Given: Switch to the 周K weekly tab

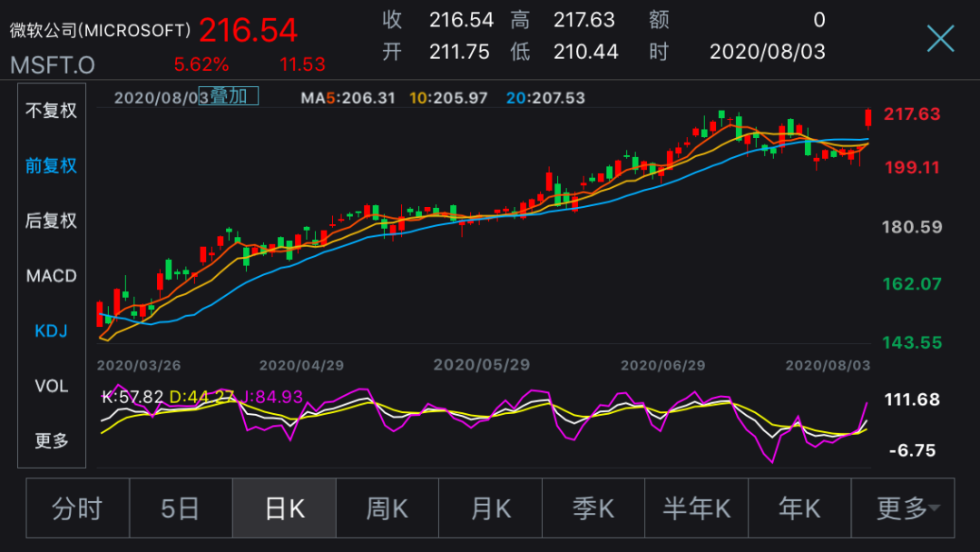Looking at the screenshot, I should pos(387,508).
